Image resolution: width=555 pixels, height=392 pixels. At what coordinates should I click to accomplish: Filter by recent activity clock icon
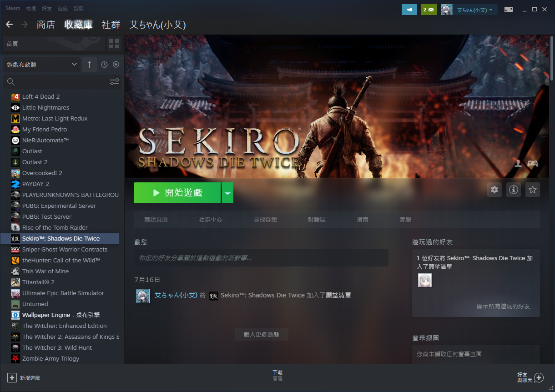click(x=104, y=65)
